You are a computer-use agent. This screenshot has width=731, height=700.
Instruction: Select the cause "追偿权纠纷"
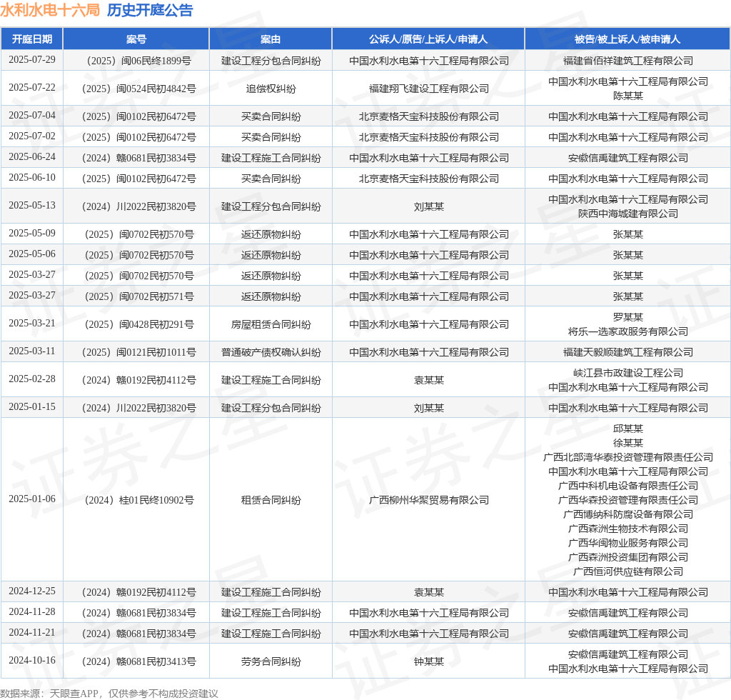[x=271, y=89]
